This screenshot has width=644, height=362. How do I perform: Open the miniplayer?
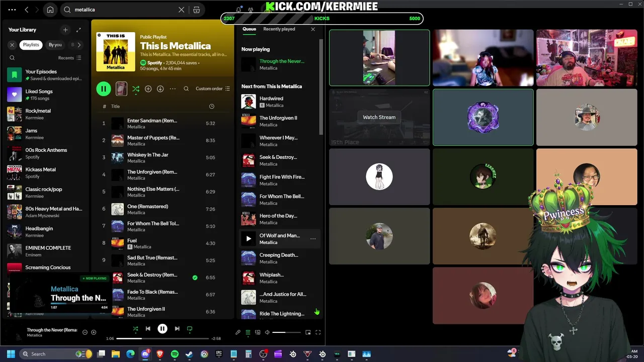[308, 332]
